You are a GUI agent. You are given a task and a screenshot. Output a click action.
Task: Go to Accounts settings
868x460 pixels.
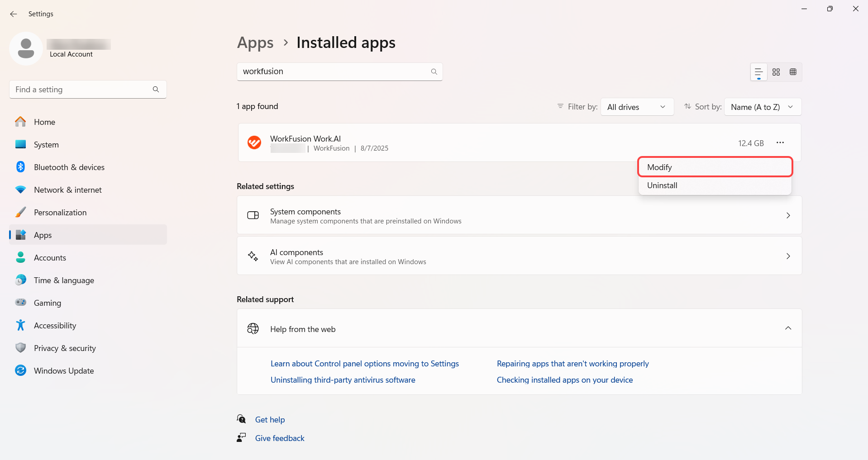pos(88,257)
